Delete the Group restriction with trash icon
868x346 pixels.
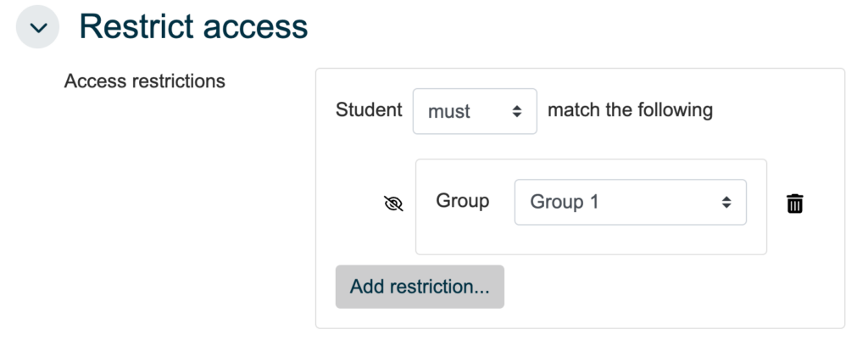coord(794,204)
